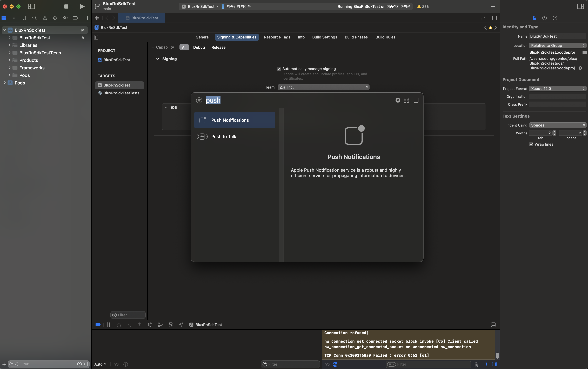Screen dimensions: 588x369
Task: Click Simulate Location arrow icon
Action: pos(181,325)
